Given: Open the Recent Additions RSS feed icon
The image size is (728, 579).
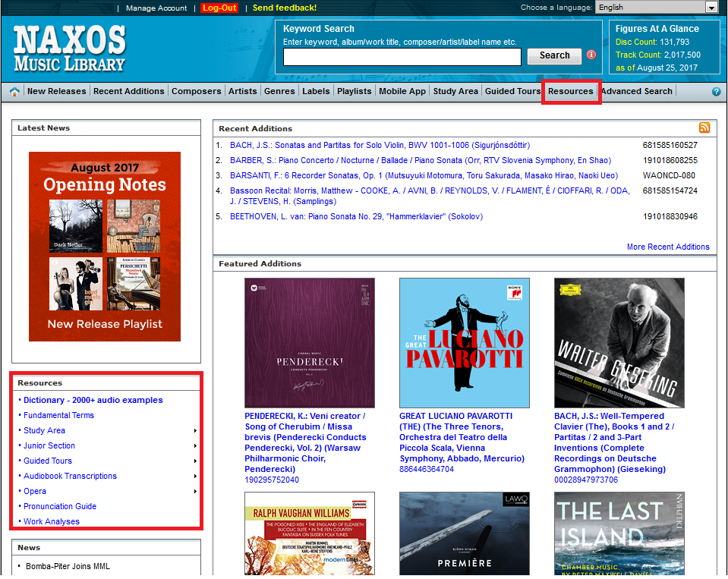Looking at the screenshot, I should [x=704, y=127].
